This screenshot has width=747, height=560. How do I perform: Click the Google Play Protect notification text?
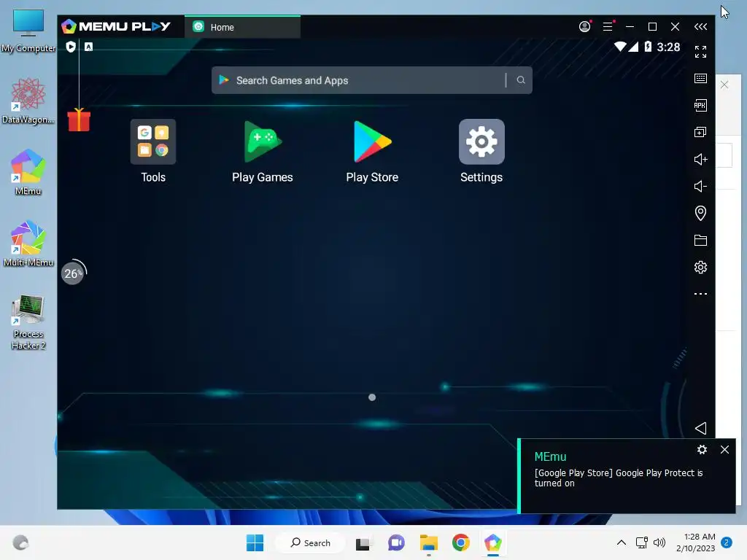pos(619,478)
